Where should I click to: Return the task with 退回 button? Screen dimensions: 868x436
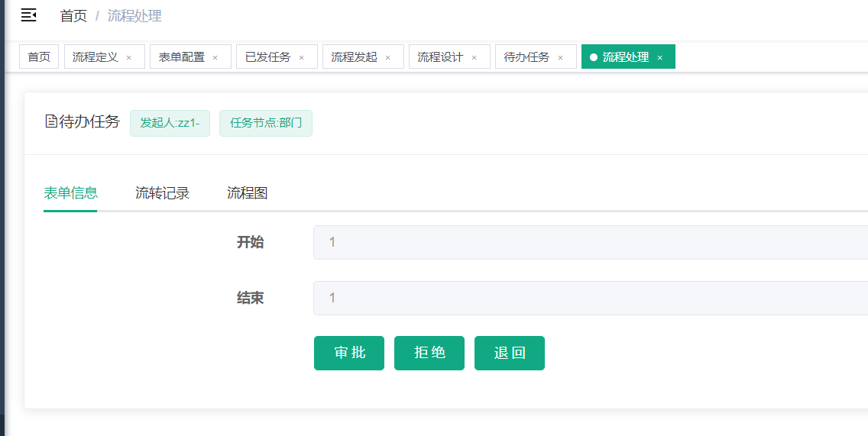click(510, 353)
